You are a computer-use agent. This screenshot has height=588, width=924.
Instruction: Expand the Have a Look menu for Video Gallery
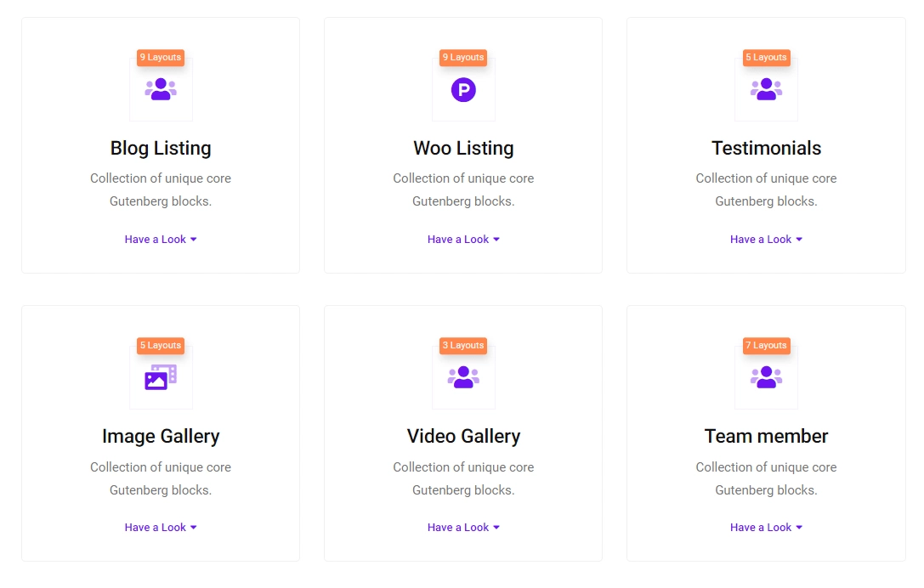[463, 527]
